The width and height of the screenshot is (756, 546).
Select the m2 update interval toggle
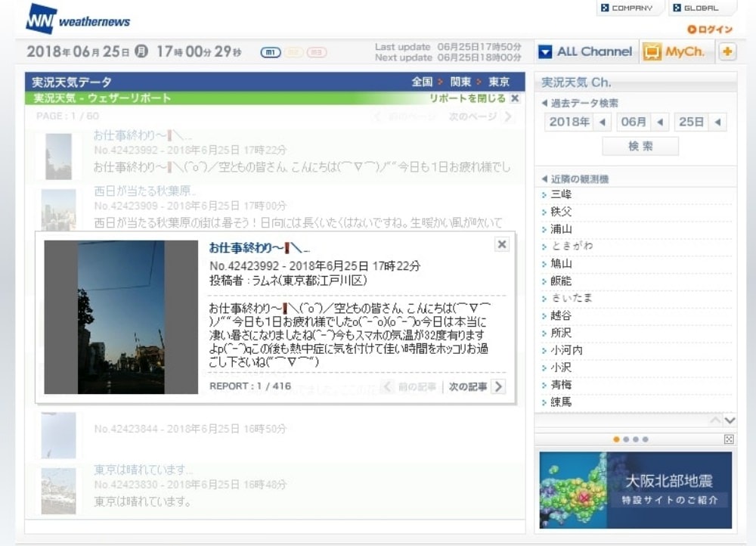[293, 52]
